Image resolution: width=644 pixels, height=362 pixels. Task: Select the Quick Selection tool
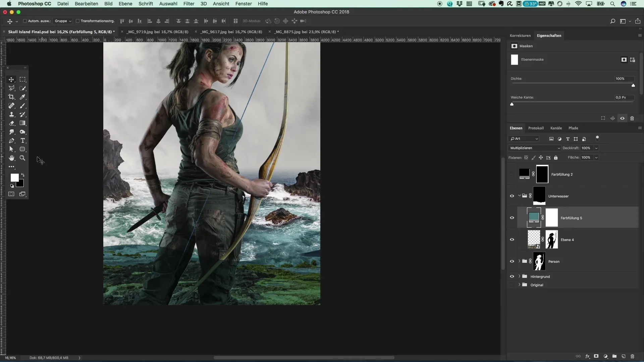[x=22, y=88]
